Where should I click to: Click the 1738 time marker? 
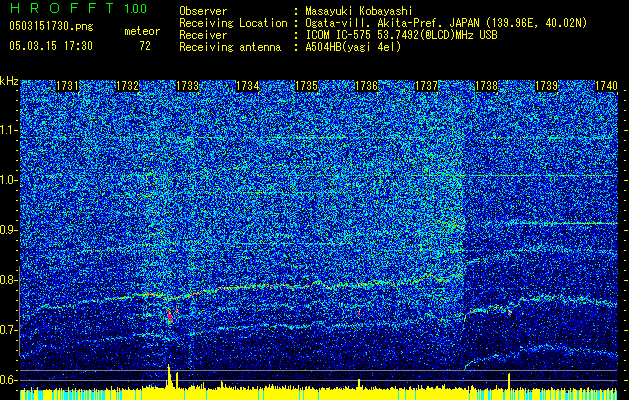[x=486, y=86]
